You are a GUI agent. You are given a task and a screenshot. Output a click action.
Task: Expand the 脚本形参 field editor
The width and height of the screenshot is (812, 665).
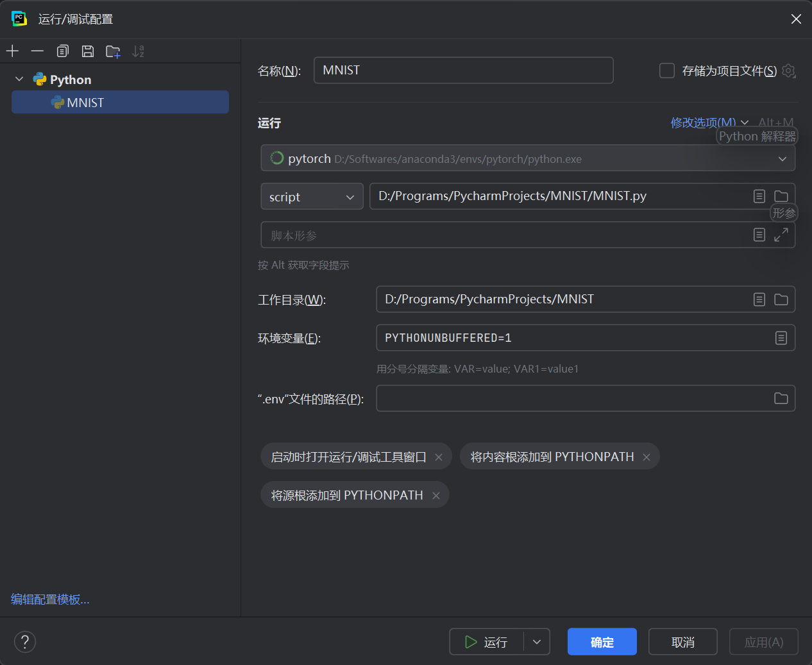click(781, 235)
